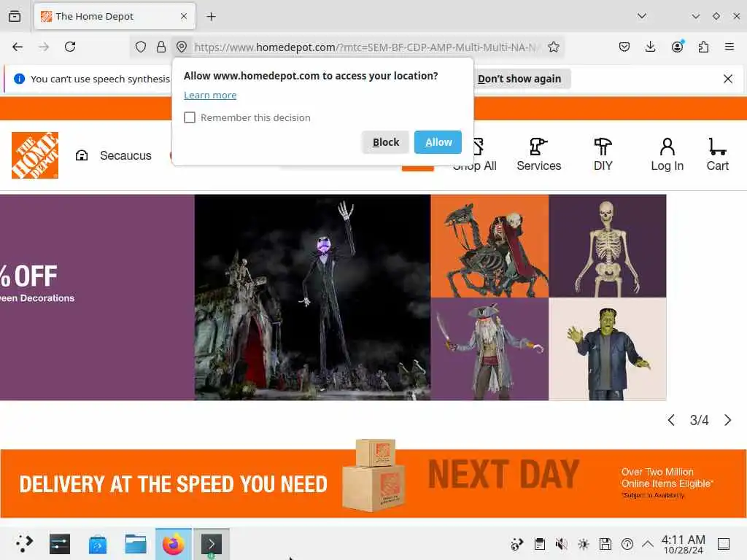Advance to next carousel slide
Viewport: 747px width, 560px height.
point(727,420)
